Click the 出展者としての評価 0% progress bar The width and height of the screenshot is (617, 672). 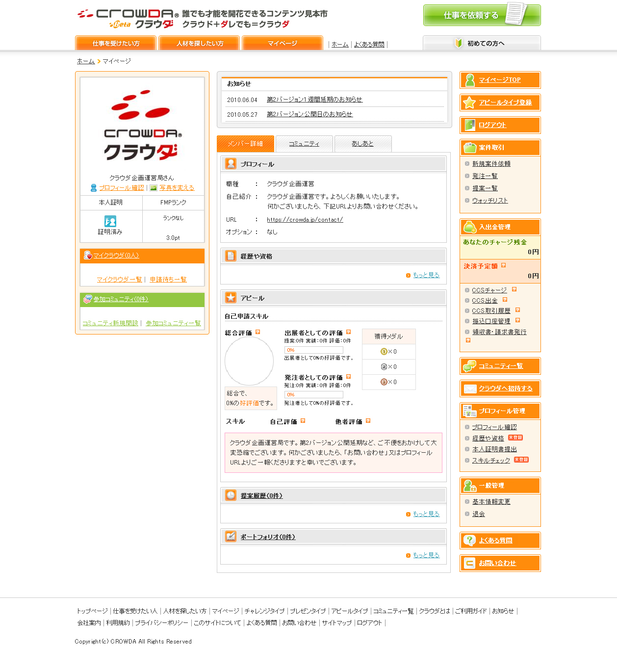(x=314, y=350)
